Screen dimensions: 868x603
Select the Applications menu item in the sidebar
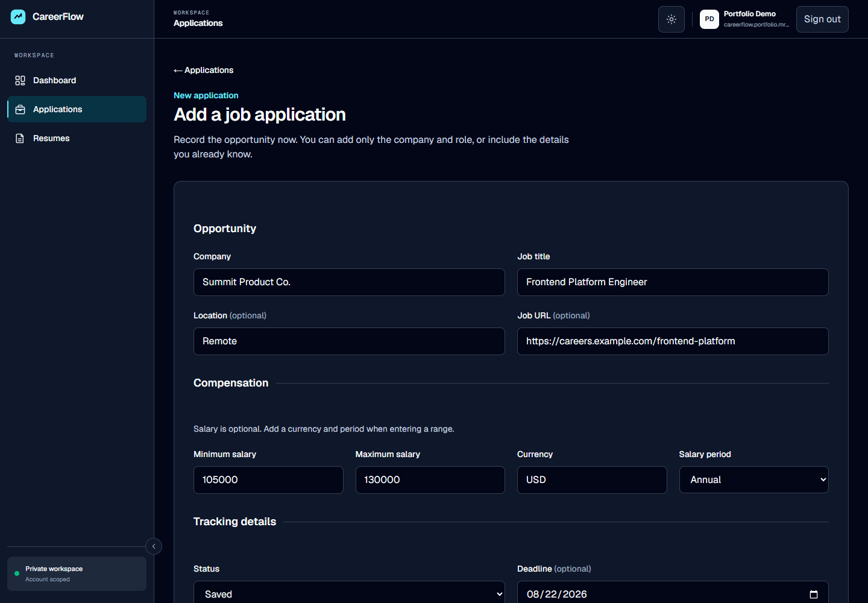click(77, 109)
